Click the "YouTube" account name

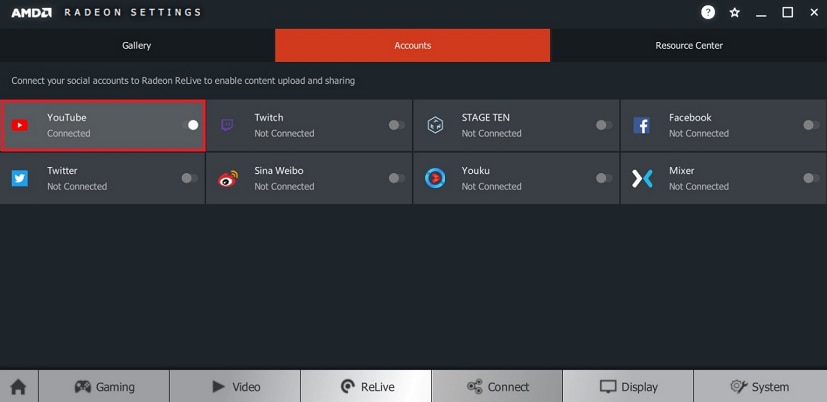66,118
